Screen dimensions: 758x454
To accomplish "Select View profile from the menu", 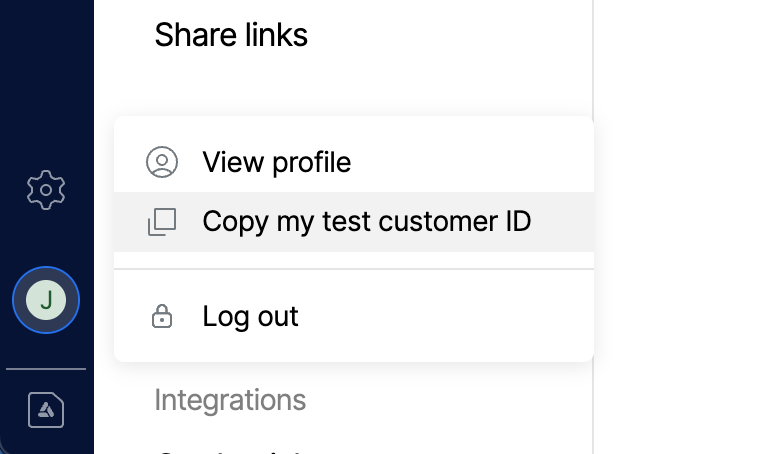I will click(x=276, y=162).
